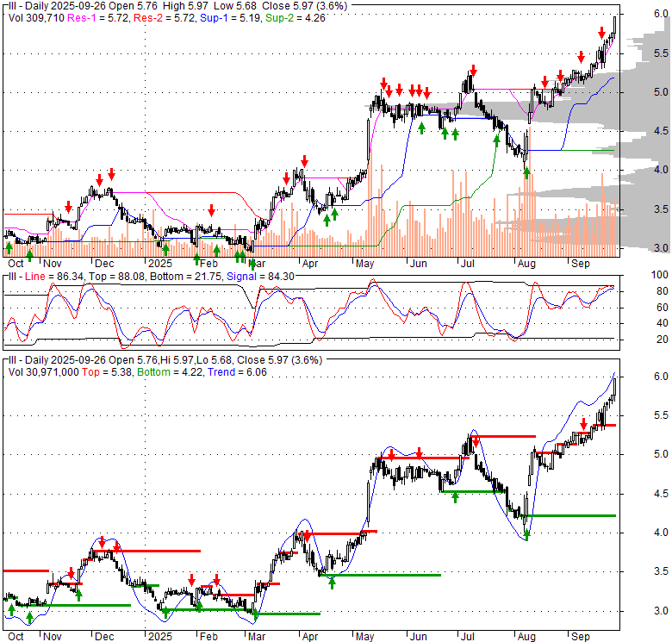
Task: Click the '5.5' price label on the bottom chart axis
Action: (x=662, y=415)
